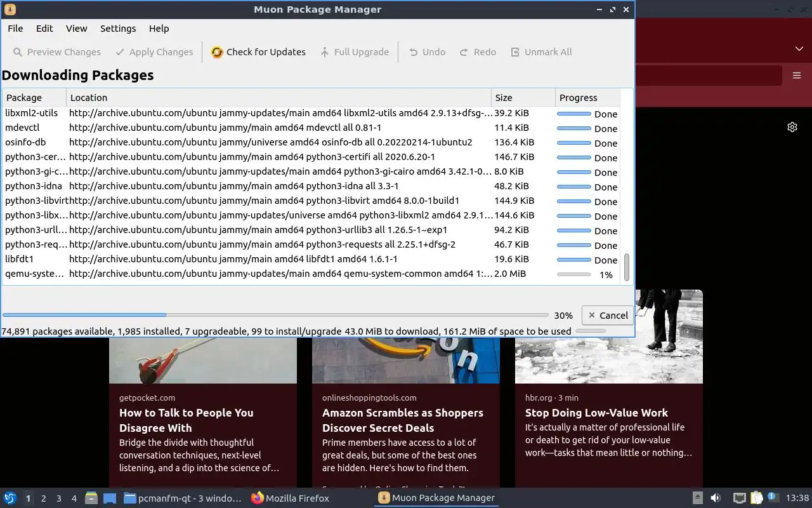This screenshot has height=508, width=812.
Task: Open the View menu
Action: point(76,29)
